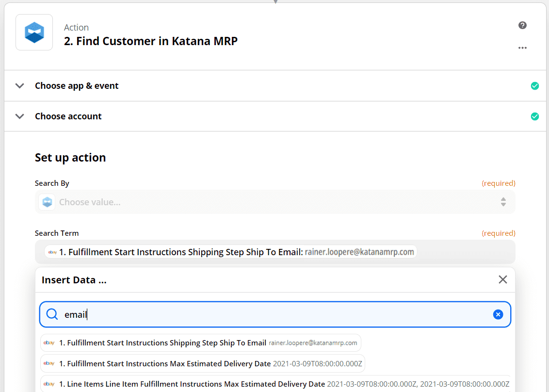The image size is (549, 392).
Task: Open the three-dot more options menu
Action: [522, 48]
